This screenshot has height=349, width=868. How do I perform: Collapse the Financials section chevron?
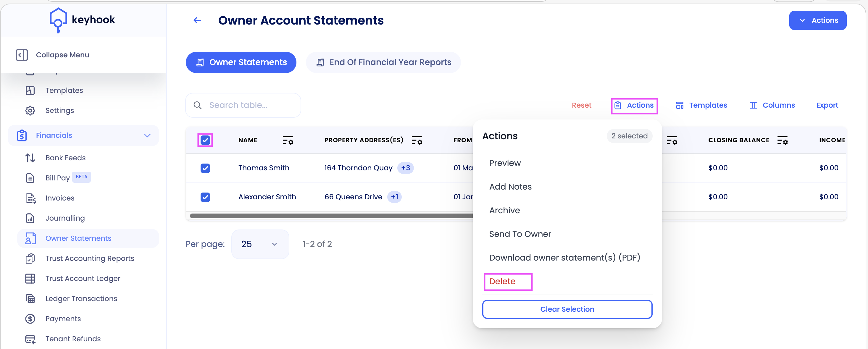click(147, 135)
